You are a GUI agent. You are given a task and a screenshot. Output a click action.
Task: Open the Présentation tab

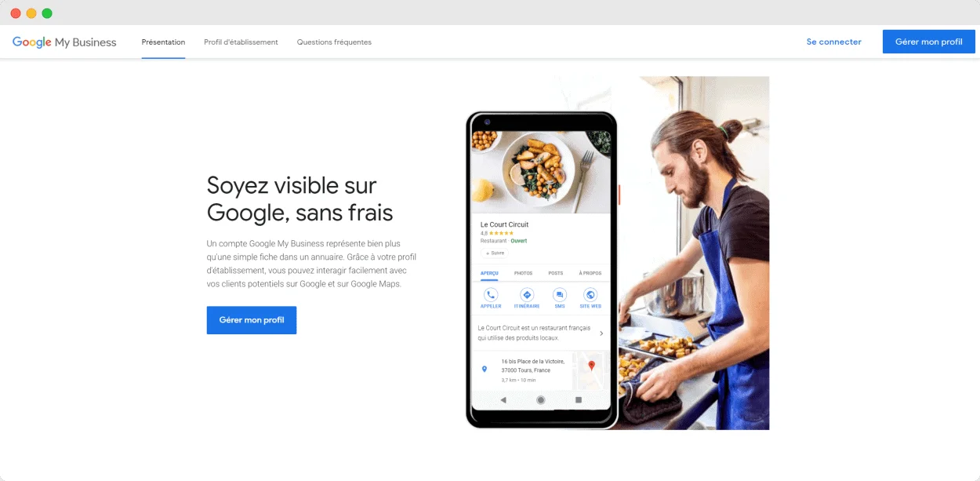click(163, 42)
